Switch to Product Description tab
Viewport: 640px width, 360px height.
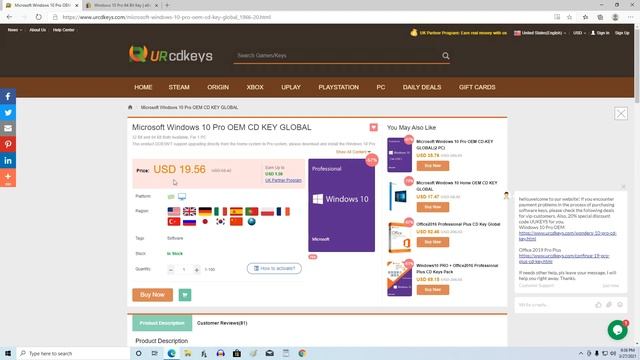point(162,323)
